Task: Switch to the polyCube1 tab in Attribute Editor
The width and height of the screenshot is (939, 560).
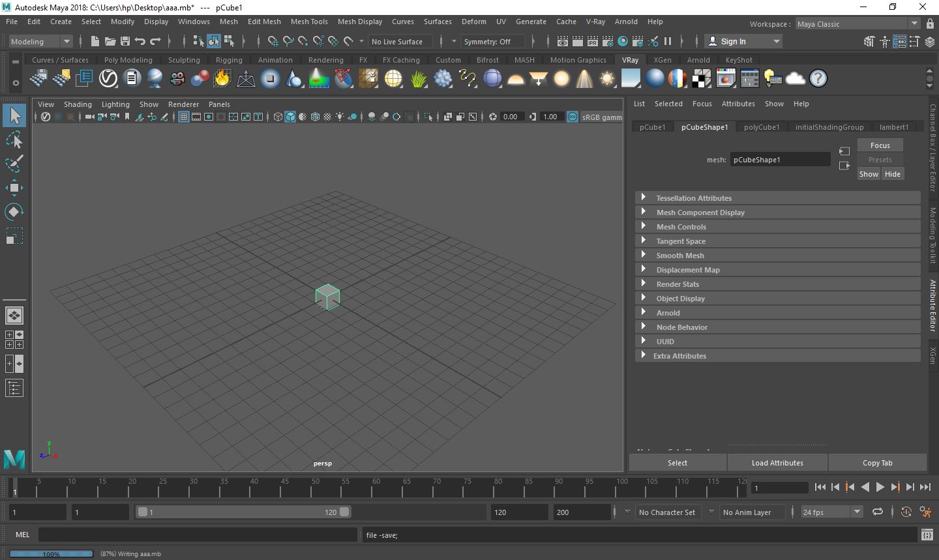Action: coord(761,126)
